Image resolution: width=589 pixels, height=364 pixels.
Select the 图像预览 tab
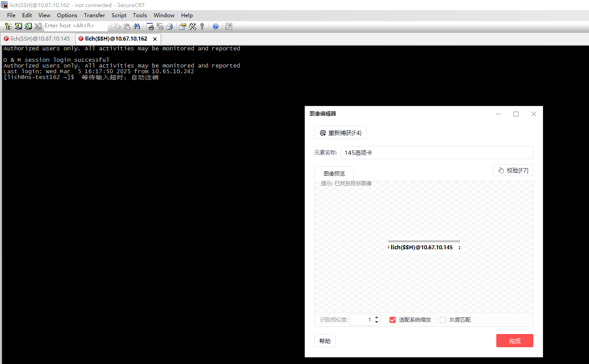point(334,174)
